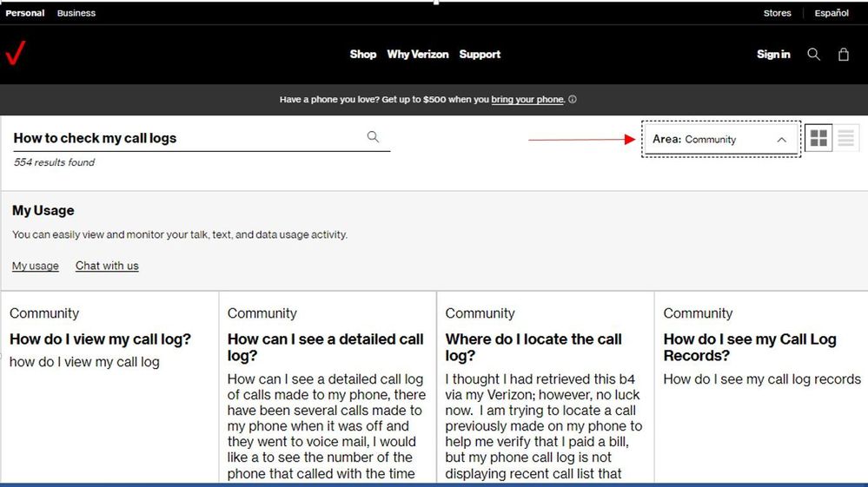The image size is (868, 487).
Task: Click the Chat with us link
Action: (107, 266)
